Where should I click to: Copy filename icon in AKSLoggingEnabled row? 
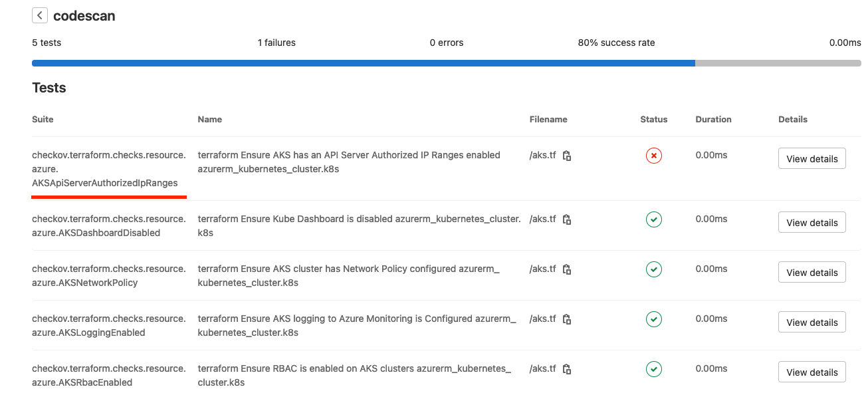pos(566,319)
